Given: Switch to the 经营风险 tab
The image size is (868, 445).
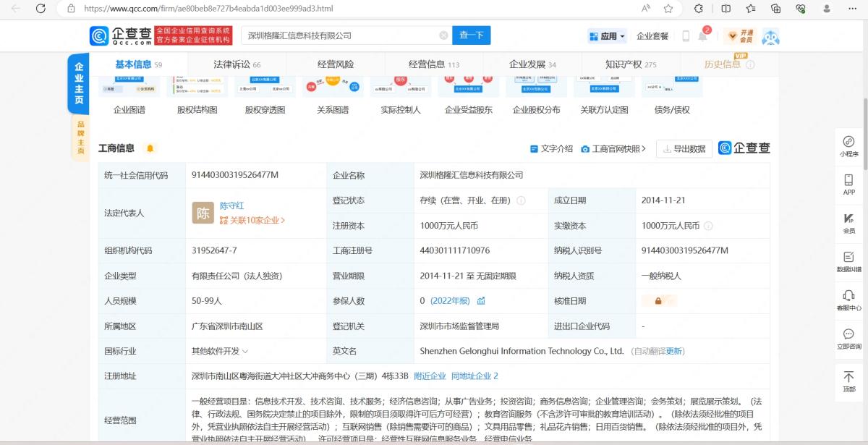Looking at the screenshot, I should [336, 64].
